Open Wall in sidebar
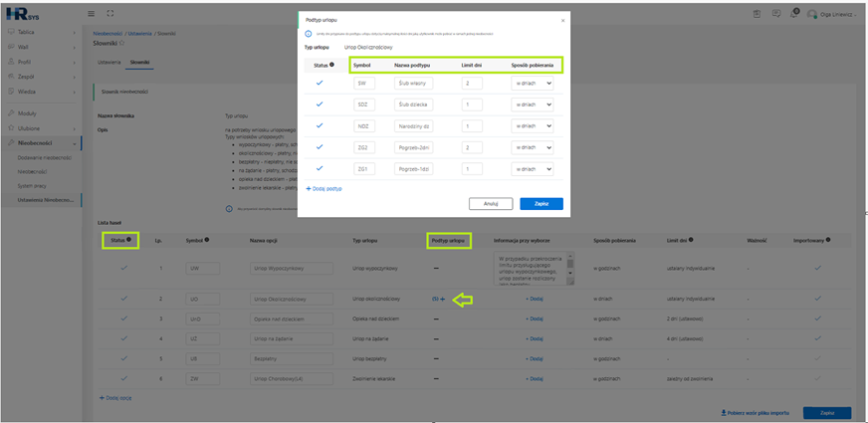The width and height of the screenshot is (868, 423). 42,47
